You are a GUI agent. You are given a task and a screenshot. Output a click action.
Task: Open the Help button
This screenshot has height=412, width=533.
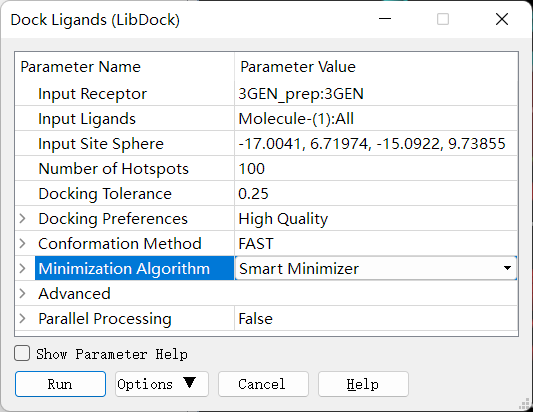pyautogui.click(x=363, y=384)
